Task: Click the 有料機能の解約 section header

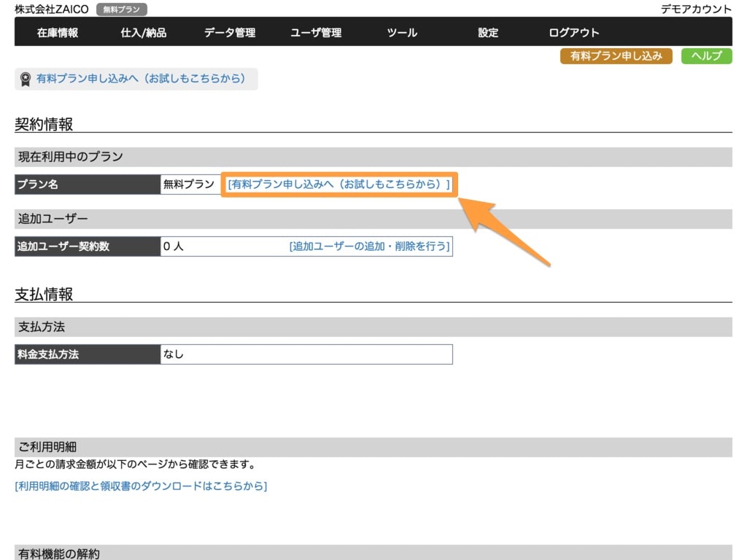Action: coord(57,553)
